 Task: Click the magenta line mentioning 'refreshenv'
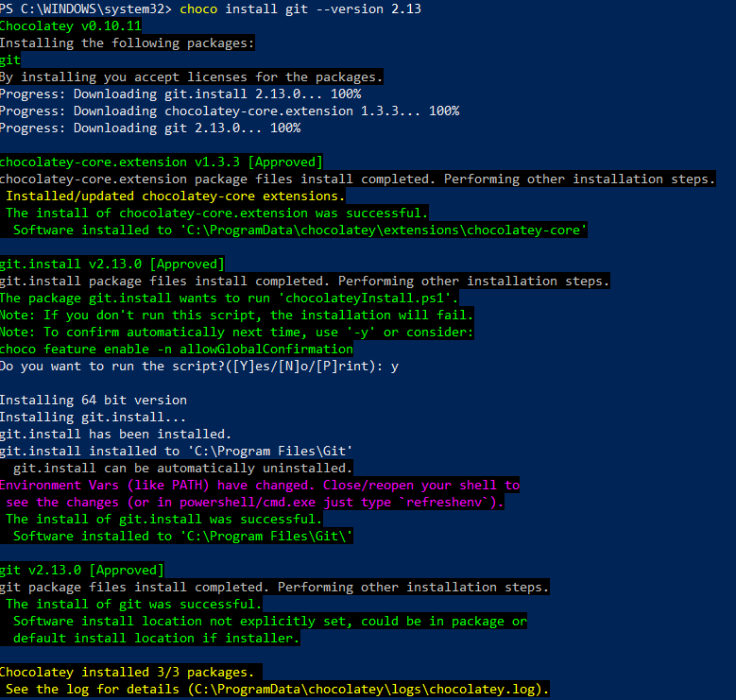[x=255, y=502]
